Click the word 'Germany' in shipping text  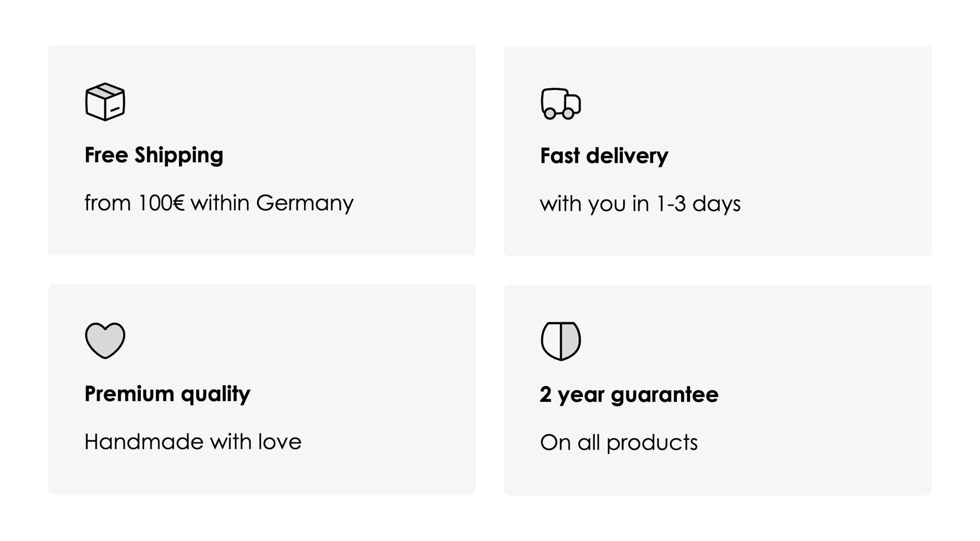pyautogui.click(x=304, y=204)
